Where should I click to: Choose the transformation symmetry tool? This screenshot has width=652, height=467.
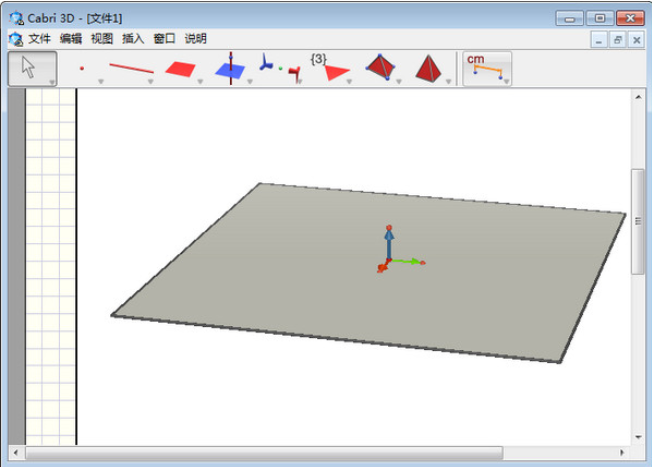pyautogui.click(x=279, y=68)
